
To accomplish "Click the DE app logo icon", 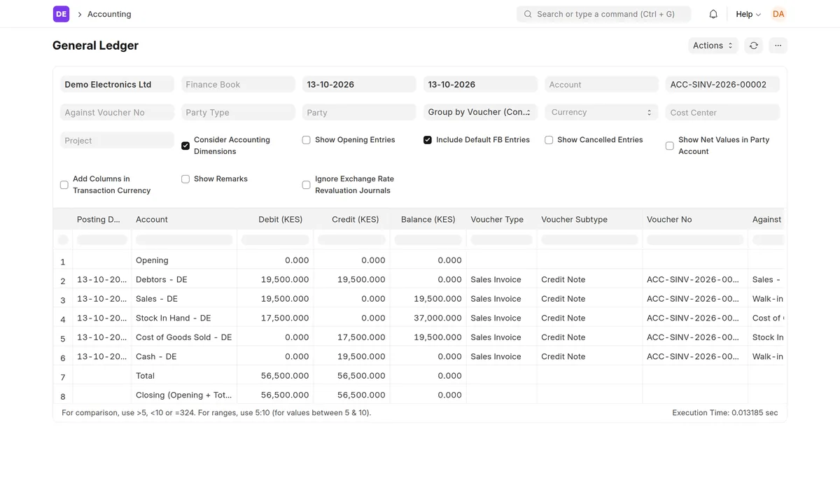I will click(61, 14).
